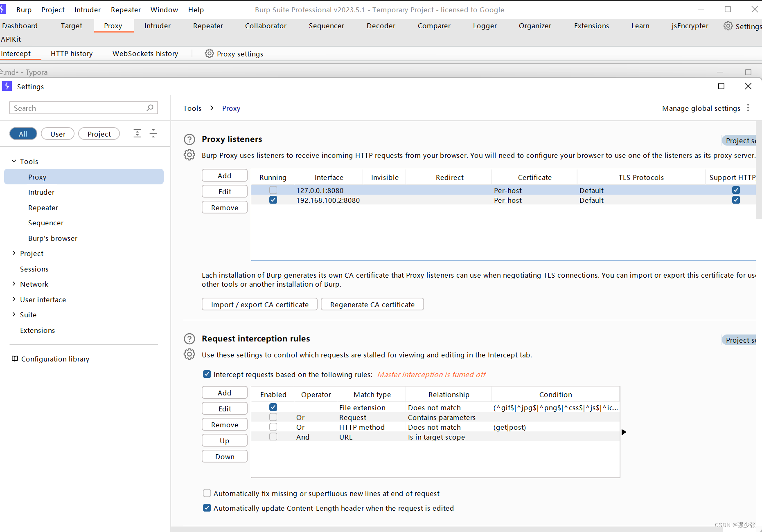Open help for Proxy listeners
The image size is (762, 532).
pos(189,139)
